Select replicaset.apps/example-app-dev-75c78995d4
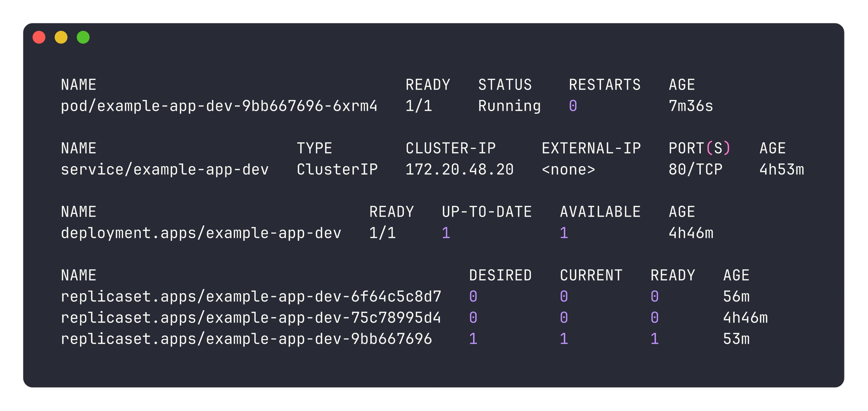The width and height of the screenshot is (868, 411). tap(251, 318)
